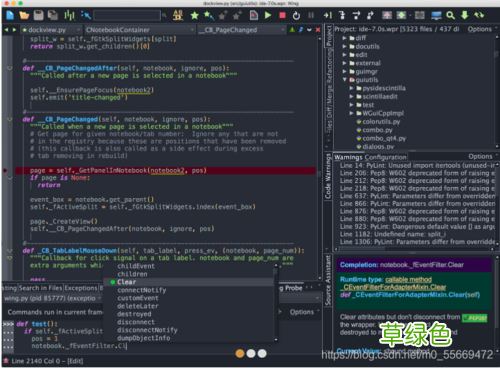Click the open folder toolbar icon
The height and width of the screenshot is (368, 500).
24,15
